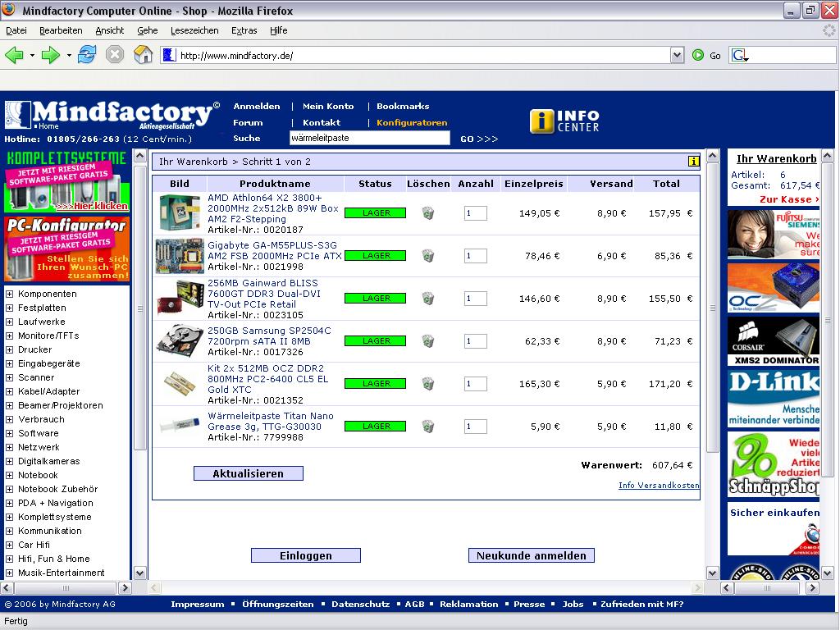
Task: Open the Samsung hard drive thumbnail
Action: 180,340
